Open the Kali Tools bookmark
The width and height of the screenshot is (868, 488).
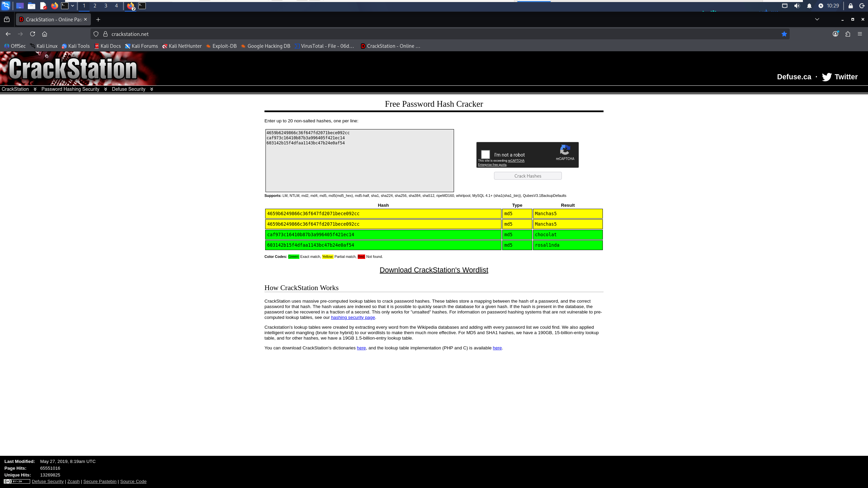click(76, 46)
